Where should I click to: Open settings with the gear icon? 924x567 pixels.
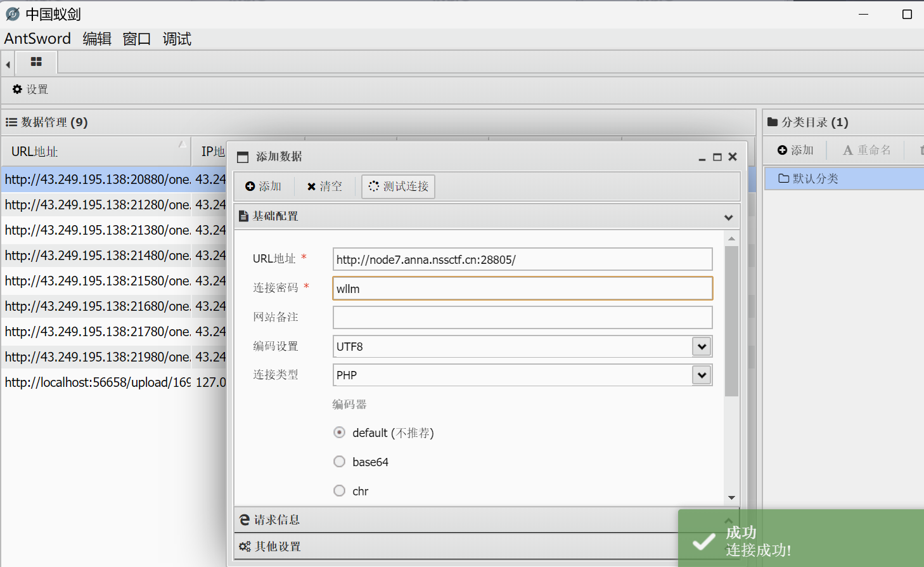point(17,89)
